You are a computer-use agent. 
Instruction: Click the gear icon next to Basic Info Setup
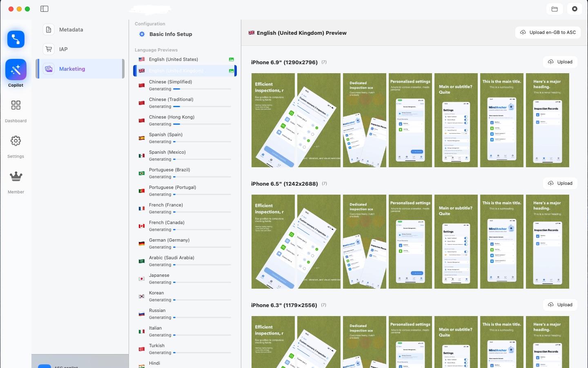pyautogui.click(x=142, y=34)
